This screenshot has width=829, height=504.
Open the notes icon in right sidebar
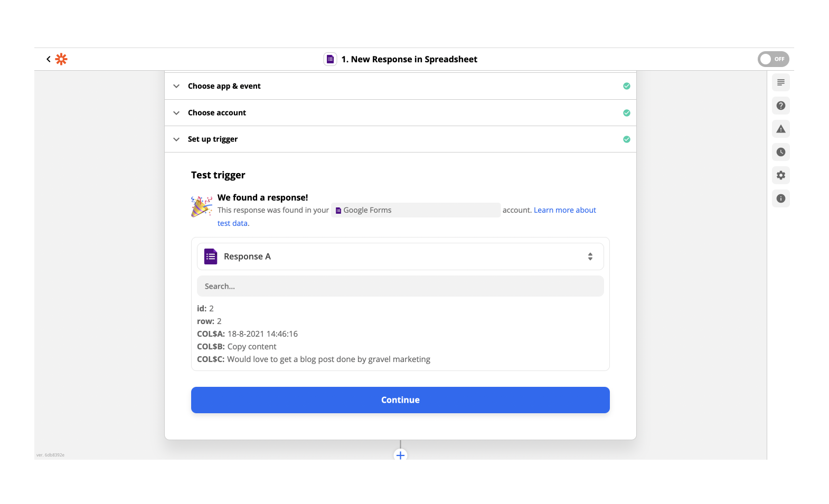tap(780, 82)
